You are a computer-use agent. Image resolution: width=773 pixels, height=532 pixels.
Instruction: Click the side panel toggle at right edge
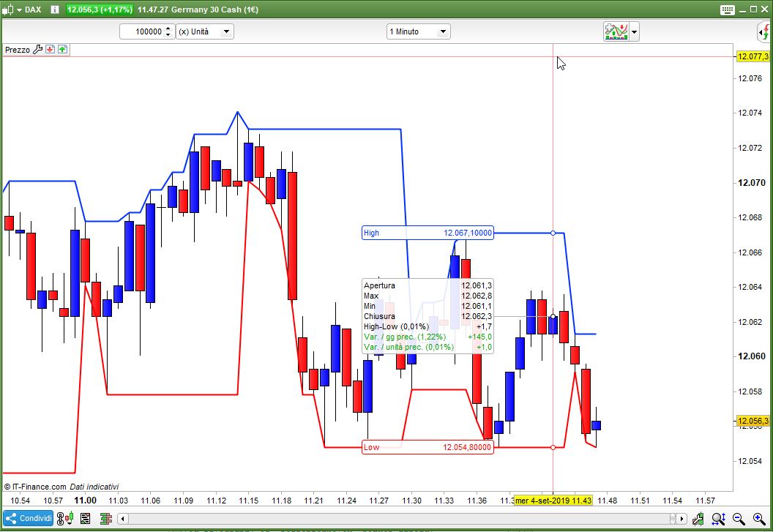click(765, 32)
